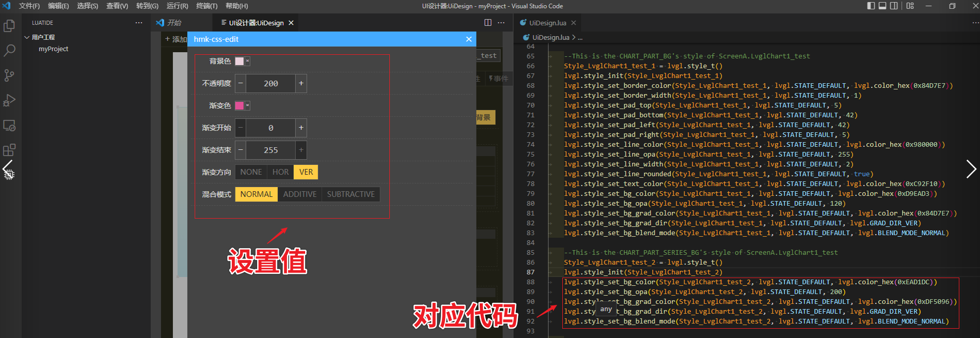Choose the ADDITIVE blend mode
This screenshot has width=980, height=338.
[x=299, y=194]
